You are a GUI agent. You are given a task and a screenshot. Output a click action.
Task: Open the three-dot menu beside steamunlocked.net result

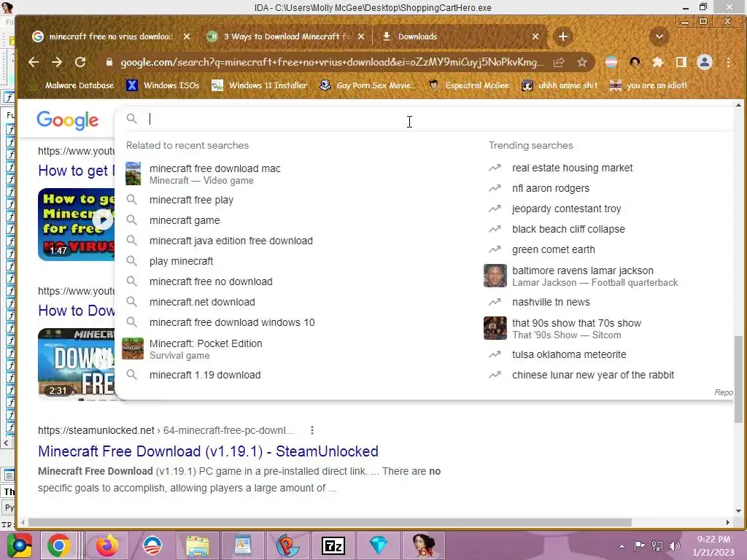(312, 430)
